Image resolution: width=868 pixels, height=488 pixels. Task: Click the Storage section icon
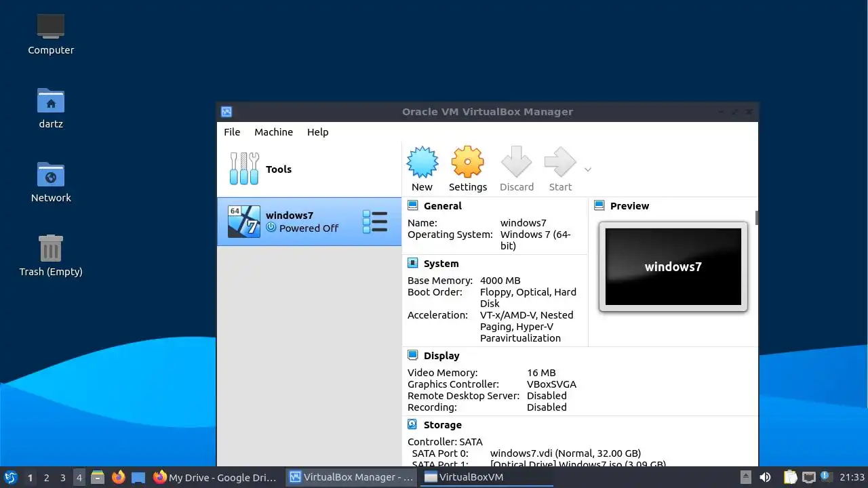coord(412,424)
